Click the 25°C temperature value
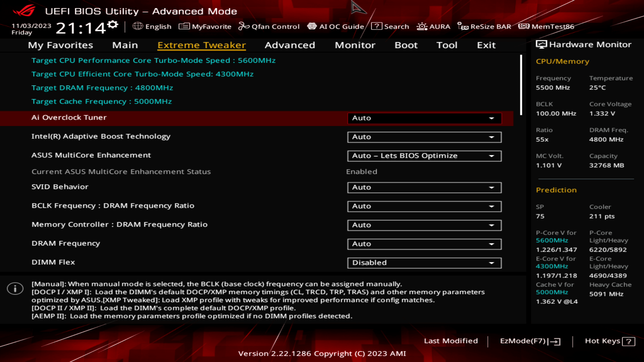The height and width of the screenshot is (362, 644). (597, 87)
